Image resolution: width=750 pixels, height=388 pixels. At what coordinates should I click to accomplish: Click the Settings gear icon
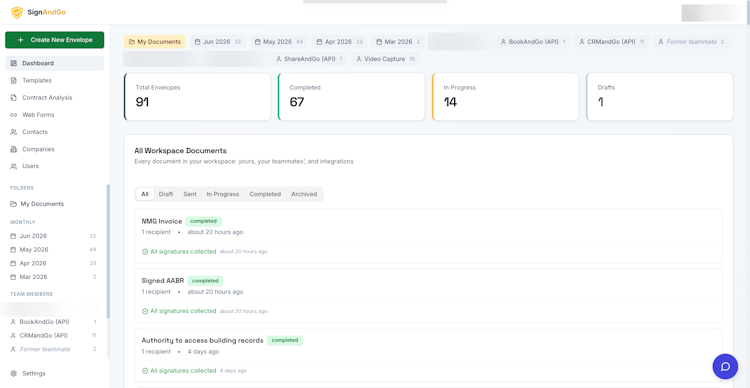[13, 373]
